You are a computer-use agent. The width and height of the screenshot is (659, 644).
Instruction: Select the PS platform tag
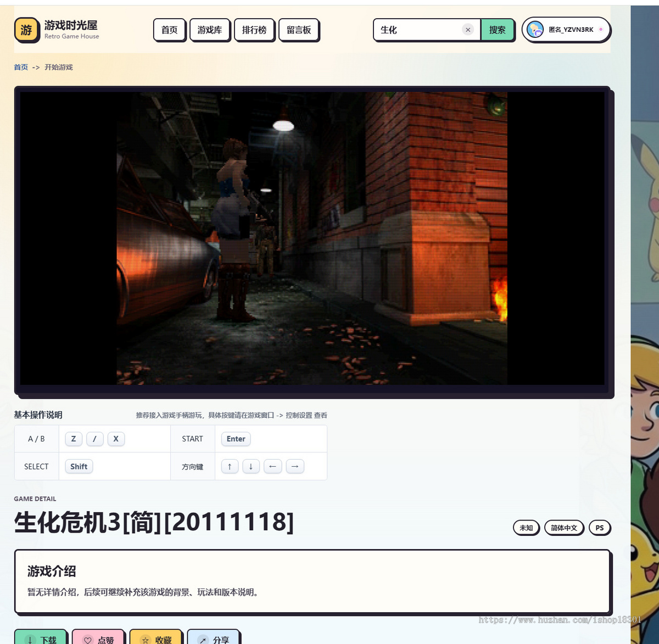point(600,528)
